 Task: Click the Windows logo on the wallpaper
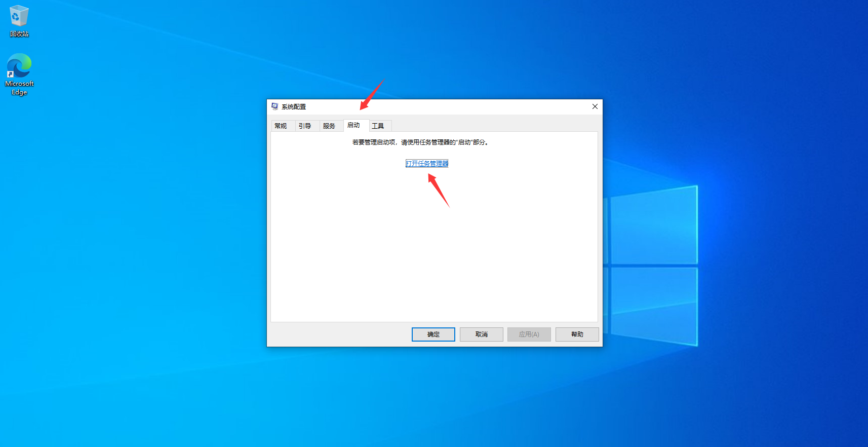point(653,265)
